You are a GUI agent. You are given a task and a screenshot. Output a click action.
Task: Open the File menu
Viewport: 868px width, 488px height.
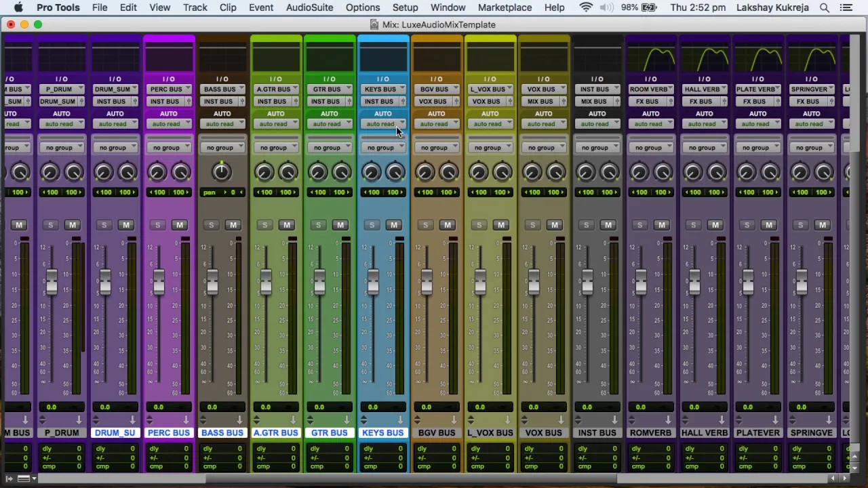100,7
